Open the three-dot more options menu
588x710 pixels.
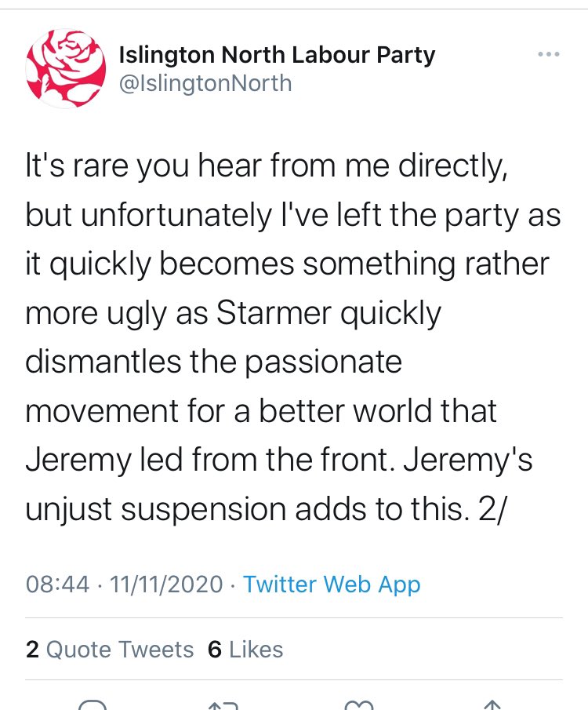click(546, 55)
